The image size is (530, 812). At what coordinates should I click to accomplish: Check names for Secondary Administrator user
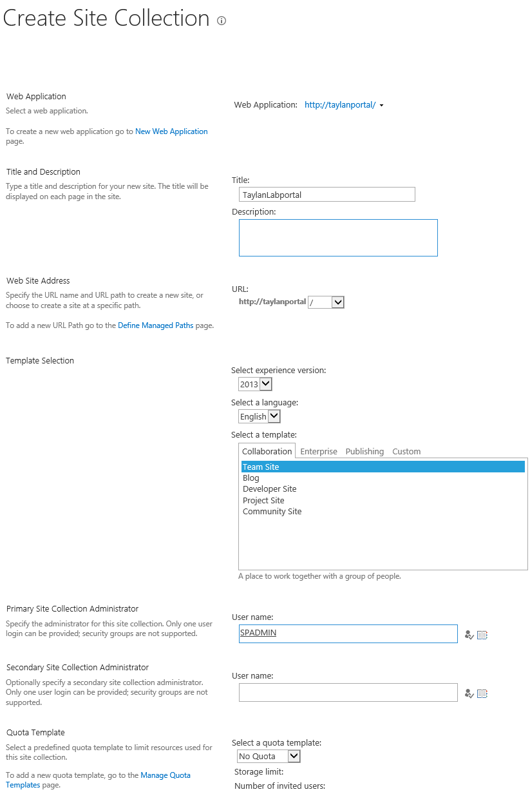coord(469,693)
